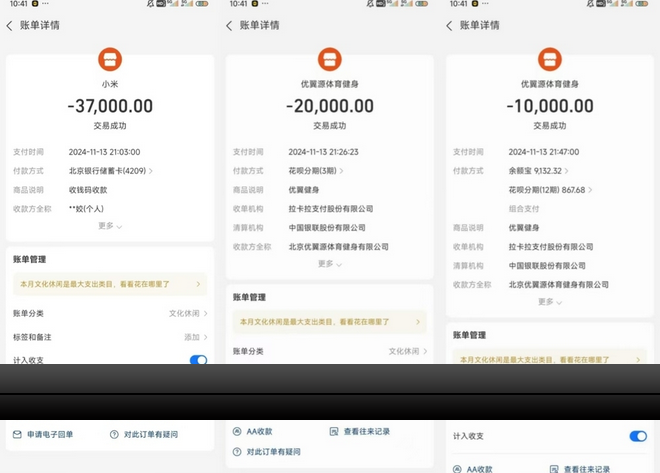Select 小米 merchant name text
The width and height of the screenshot is (660, 473).
(x=110, y=84)
